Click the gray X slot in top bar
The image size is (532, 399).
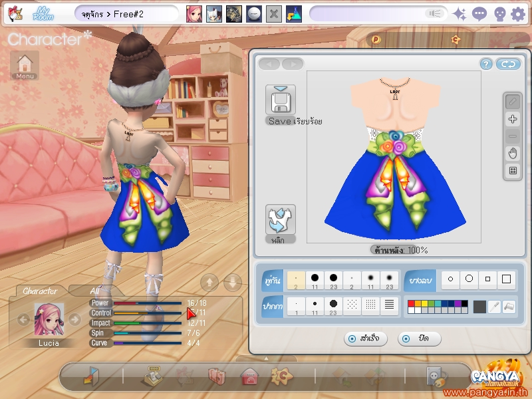point(274,14)
